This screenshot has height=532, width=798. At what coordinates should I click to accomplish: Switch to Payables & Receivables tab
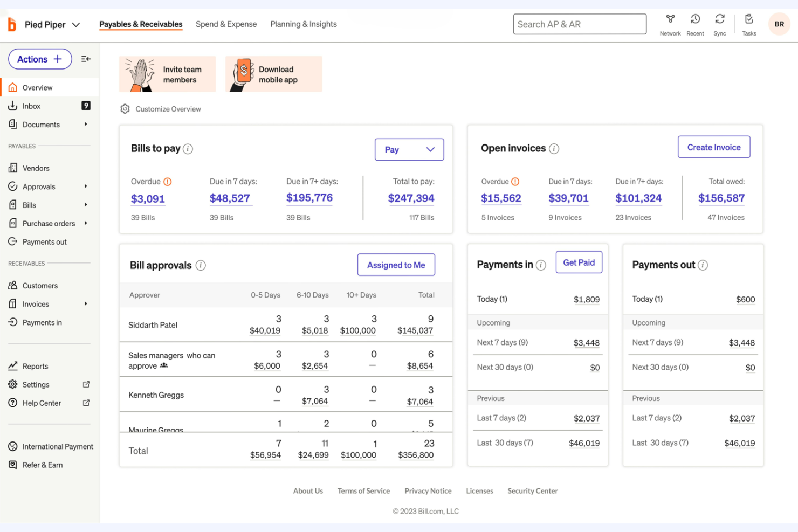(141, 24)
